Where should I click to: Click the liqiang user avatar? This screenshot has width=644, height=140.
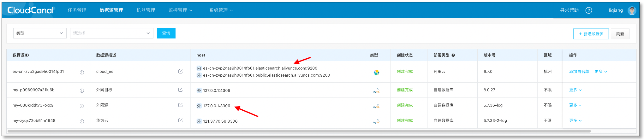coord(632,11)
